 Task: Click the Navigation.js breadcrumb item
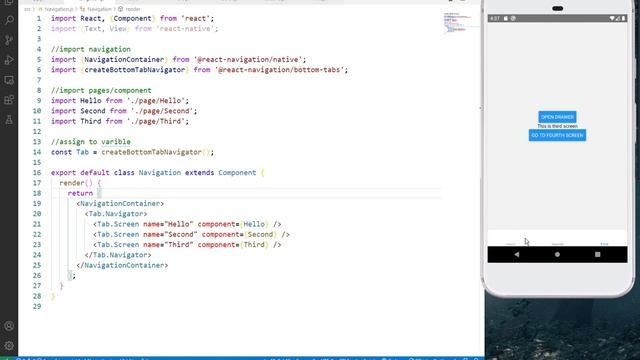[x=56, y=9]
